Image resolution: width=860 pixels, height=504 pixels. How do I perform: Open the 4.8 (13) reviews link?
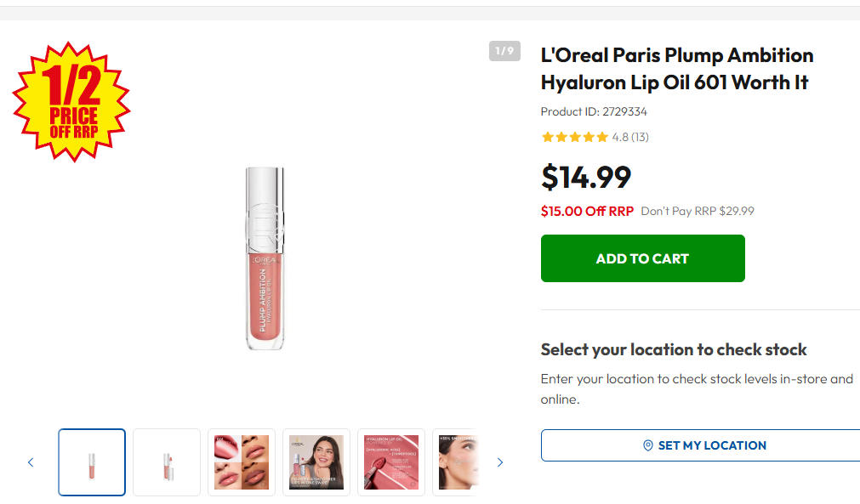point(630,137)
